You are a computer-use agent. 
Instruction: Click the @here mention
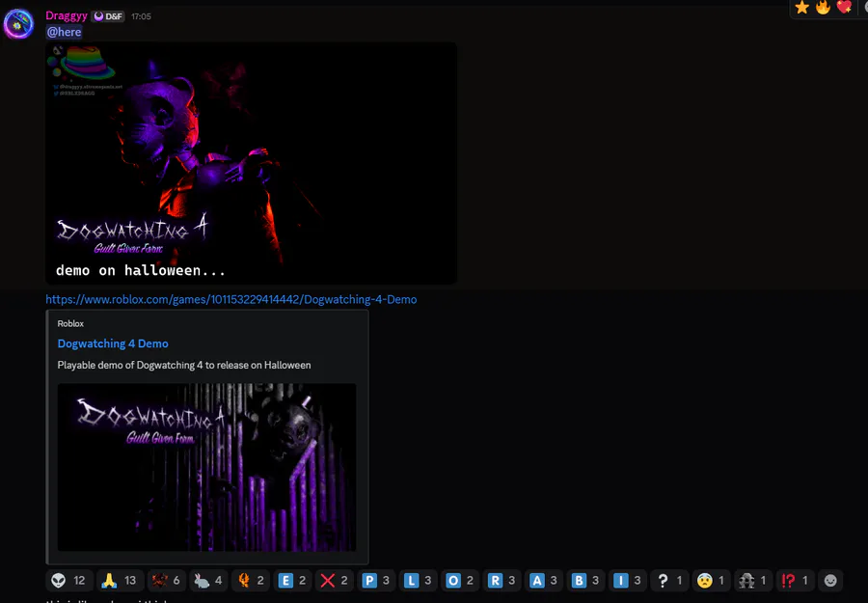65,32
